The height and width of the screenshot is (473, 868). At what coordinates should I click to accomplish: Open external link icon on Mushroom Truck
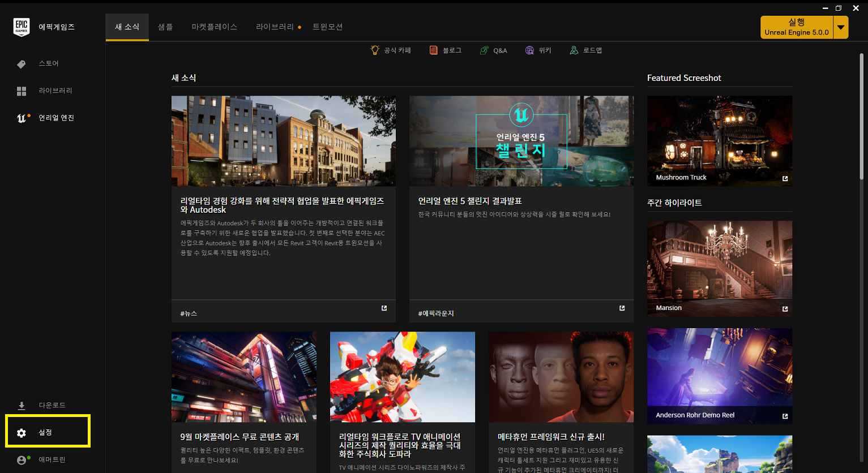pyautogui.click(x=785, y=178)
